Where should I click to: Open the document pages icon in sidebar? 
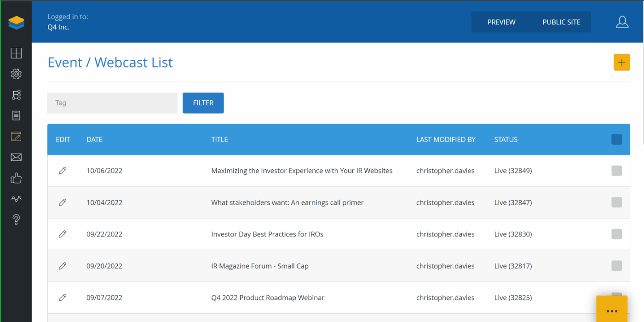(16, 115)
